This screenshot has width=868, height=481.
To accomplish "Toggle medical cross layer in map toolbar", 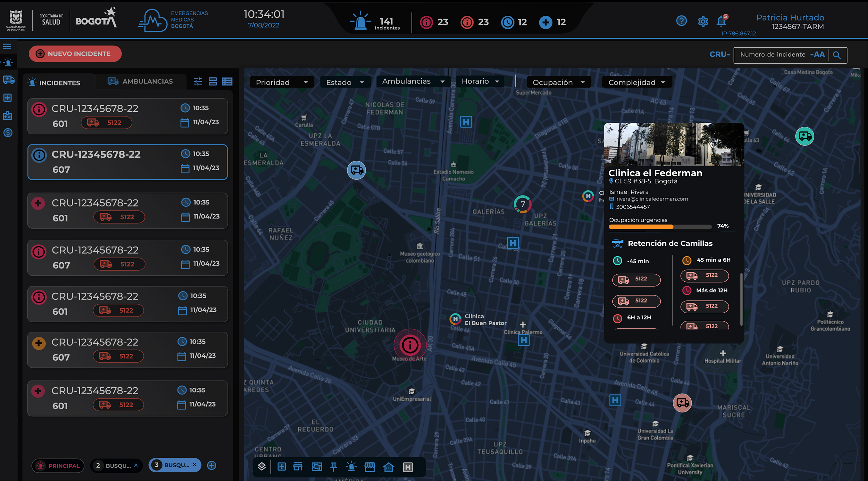I will point(281,467).
